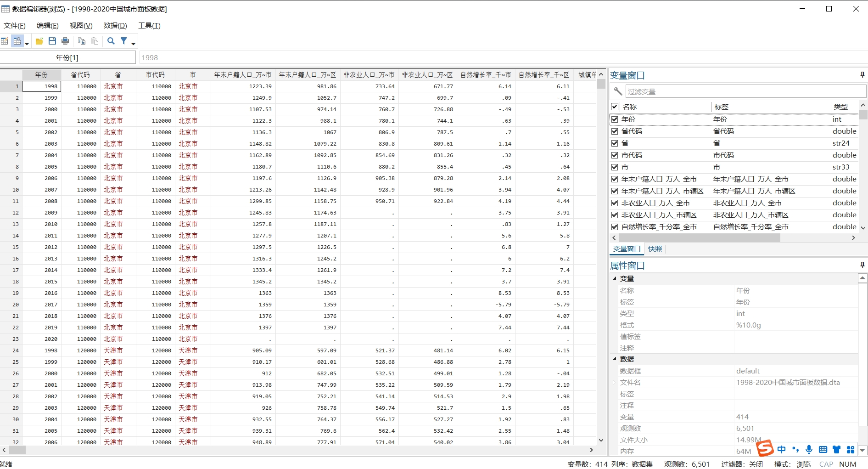Open the 文件(F) menu
Image resolution: width=868 pixels, height=469 pixels.
(15, 26)
